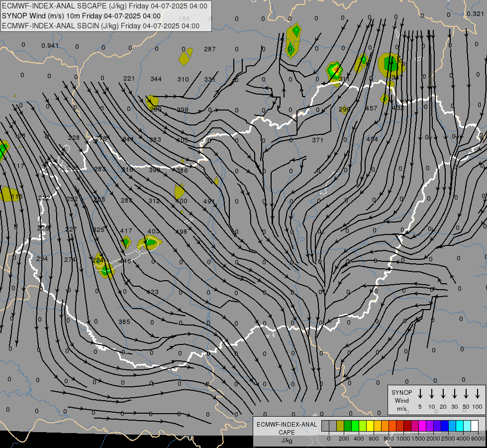Click the 344 grid value on map
This screenshot has width=487, height=448.
pos(156,79)
